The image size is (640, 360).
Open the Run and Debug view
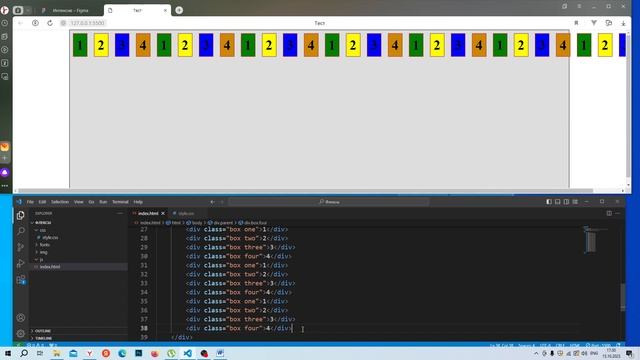[20, 263]
